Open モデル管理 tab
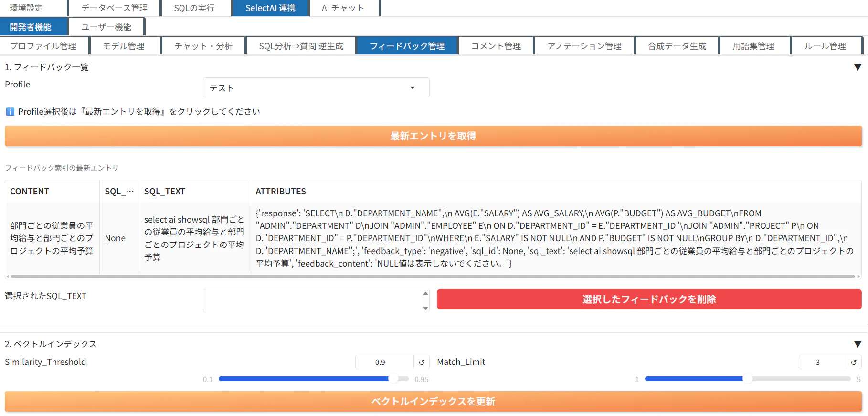 [x=124, y=46]
